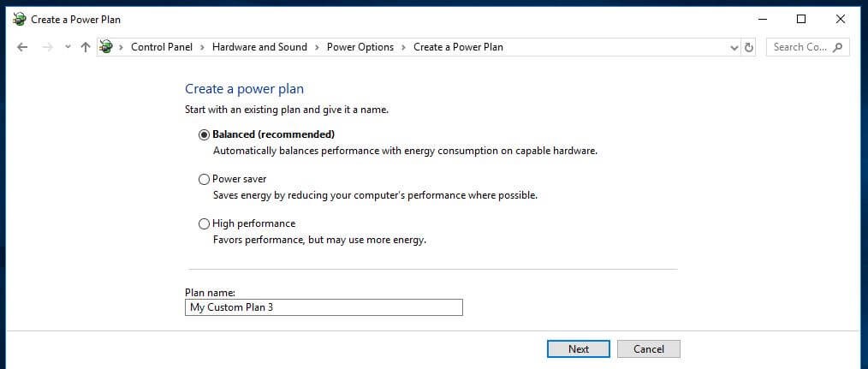This screenshot has height=369, width=868.
Task: Select the Power saver radio button
Action: click(205, 180)
